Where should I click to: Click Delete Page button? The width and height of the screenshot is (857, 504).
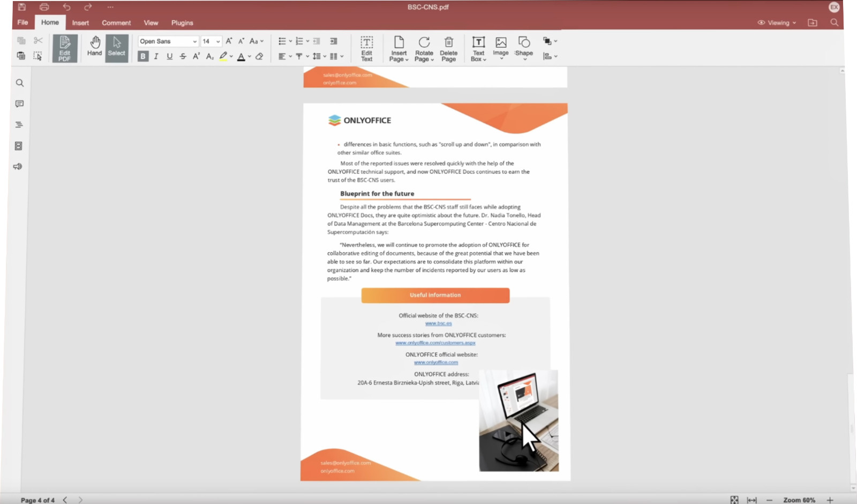pyautogui.click(x=449, y=49)
